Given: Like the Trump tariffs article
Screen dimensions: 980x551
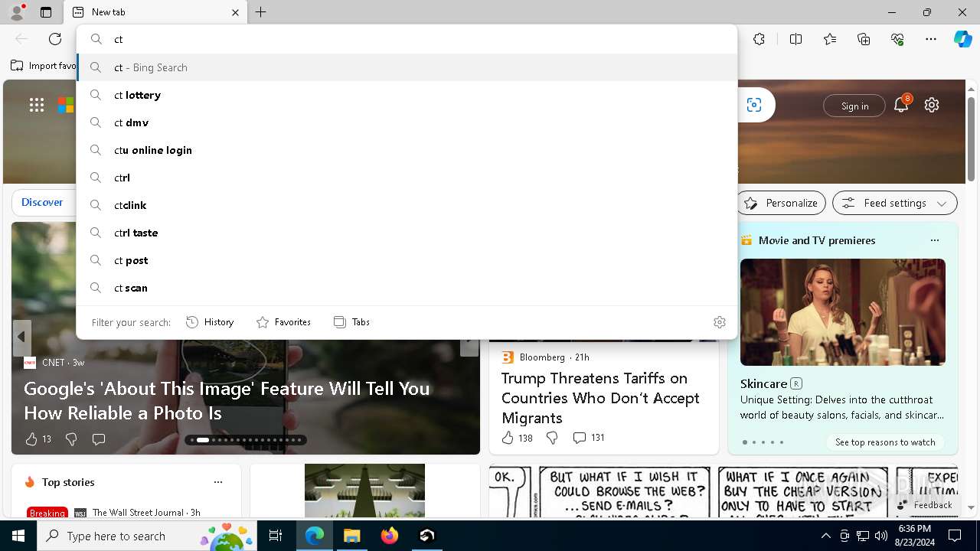Looking at the screenshot, I should pos(517,438).
